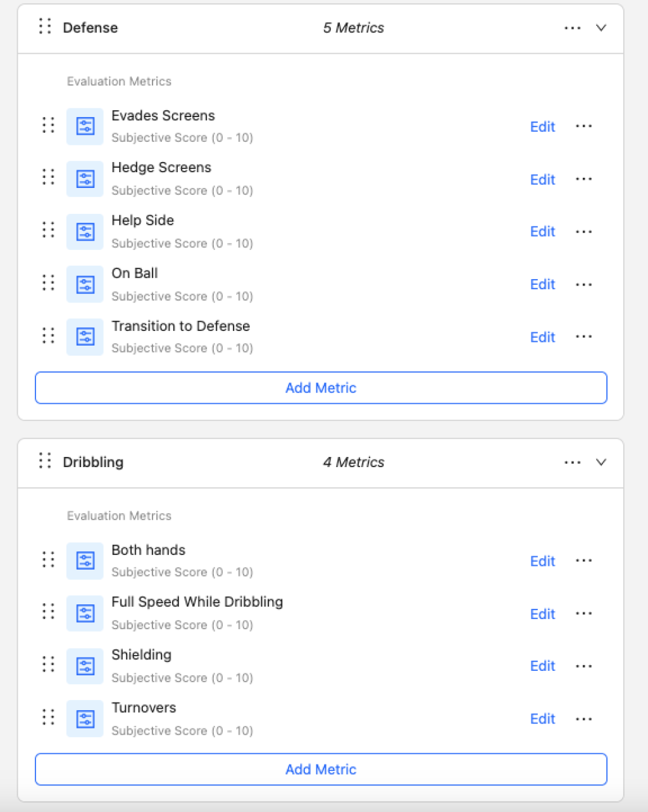
Task: Click the metric icon beside On Ball
Action: [x=85, y=284]
